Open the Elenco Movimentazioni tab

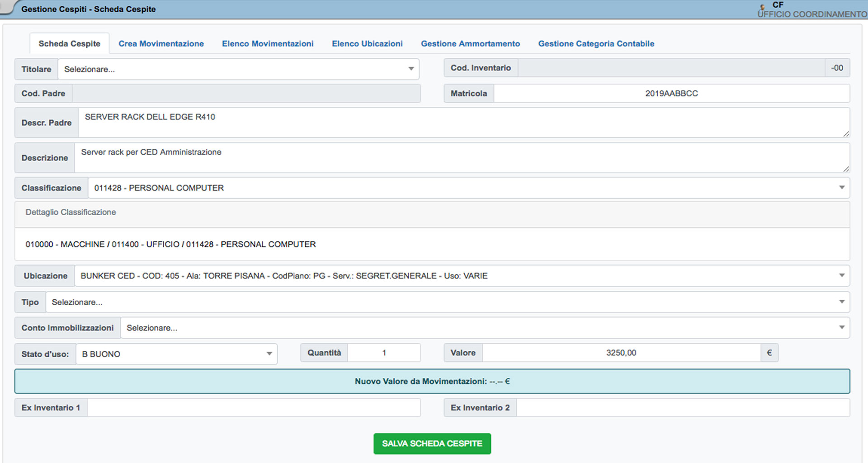pyautogui.click(x=268, y=43)
